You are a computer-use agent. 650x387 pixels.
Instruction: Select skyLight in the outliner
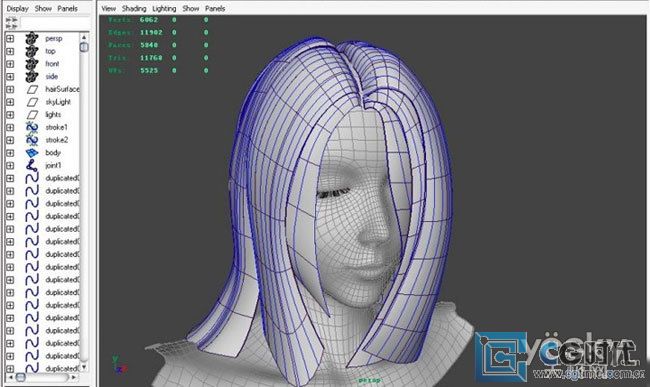click(58, 102)
